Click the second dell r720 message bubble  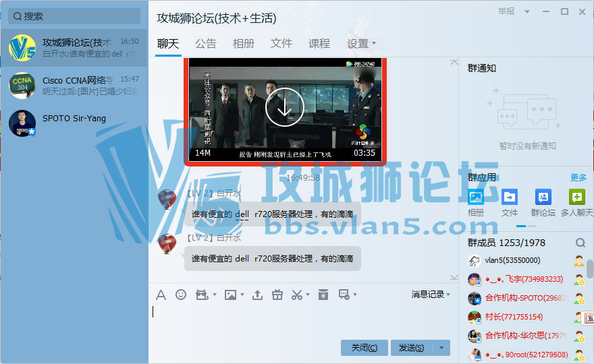(273, 259)
